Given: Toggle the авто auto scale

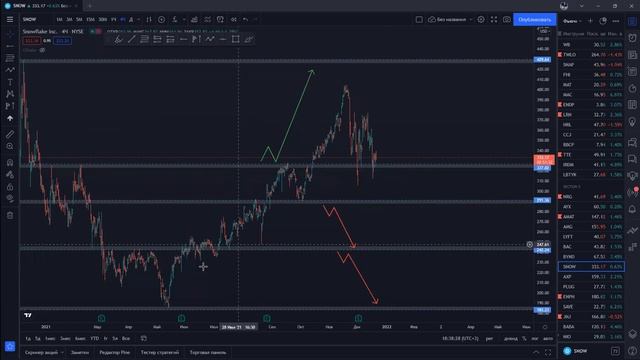Looking at the screenshot, I should (548, 338).
